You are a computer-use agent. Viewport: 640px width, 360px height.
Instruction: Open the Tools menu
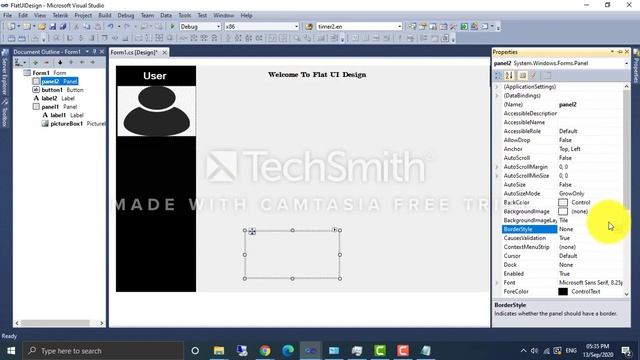click(184, 16)
